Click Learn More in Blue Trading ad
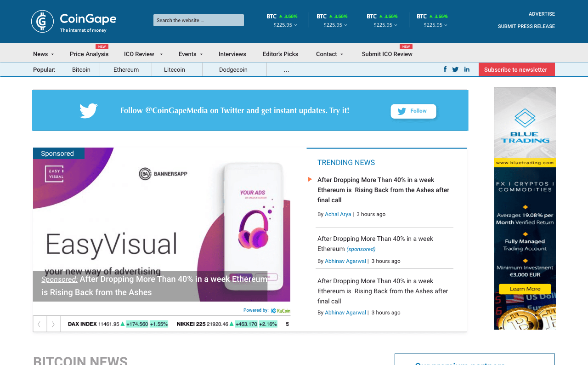Viewport: 588px width, 365px height. [x=525, y=289]
